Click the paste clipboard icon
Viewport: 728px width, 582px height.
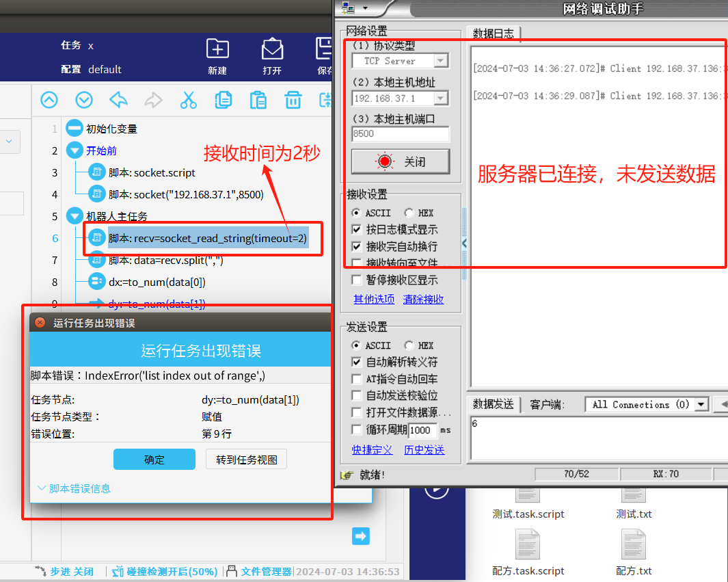(x=258, y=100)
